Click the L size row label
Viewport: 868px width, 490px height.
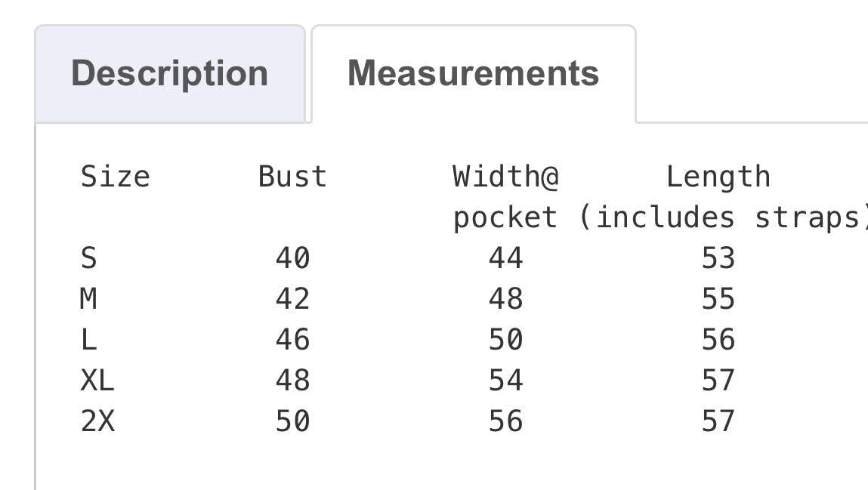[88, 340]
